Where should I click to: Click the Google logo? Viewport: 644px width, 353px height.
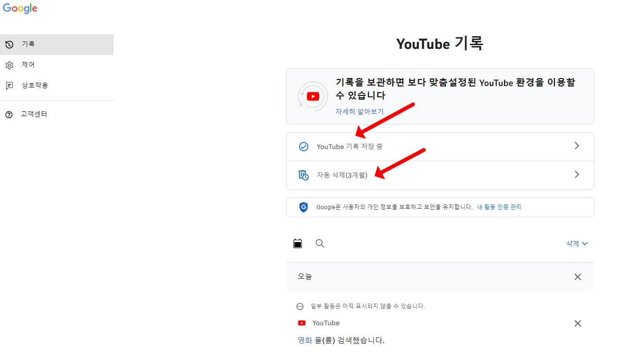tap(20, 8)
